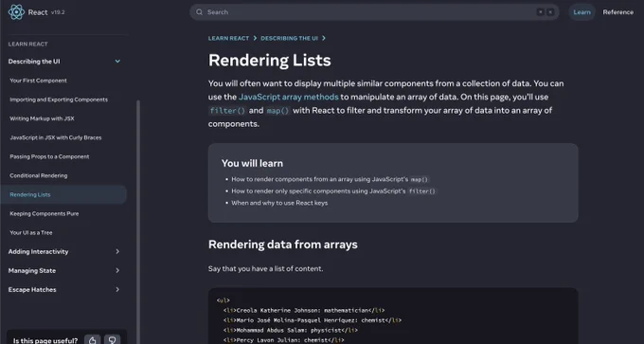Image resolution: width=644 pixels, height=344 pixels.
Task: Open Your First Component page
Action: pyautogui.click(x=38, y=81)
